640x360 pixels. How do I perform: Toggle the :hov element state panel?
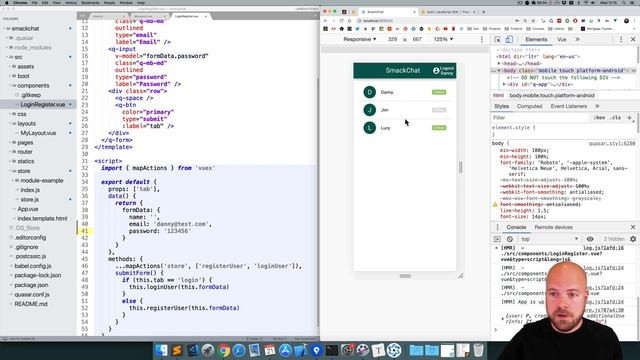tap(599, 118)
